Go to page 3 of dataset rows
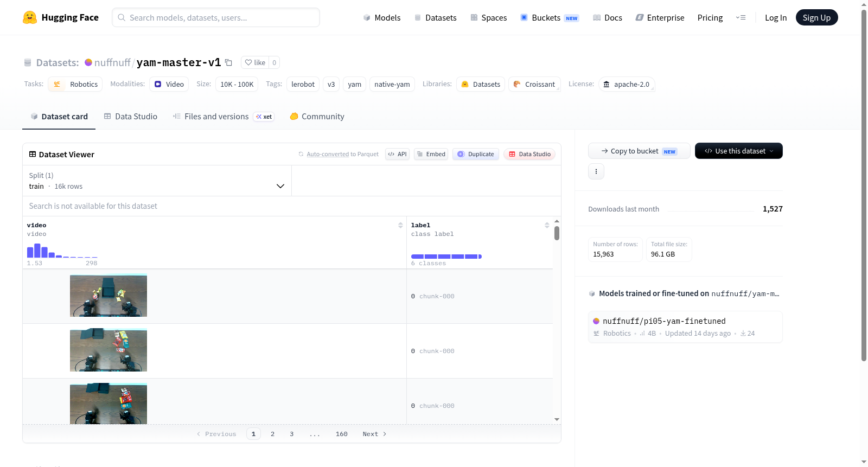Screen dimensions: 868x467 coord(292,434)
